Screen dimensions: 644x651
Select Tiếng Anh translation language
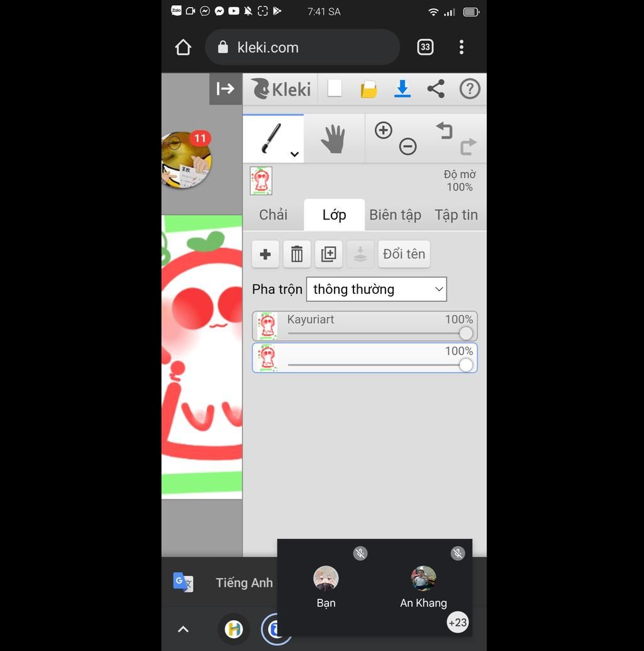244,582
